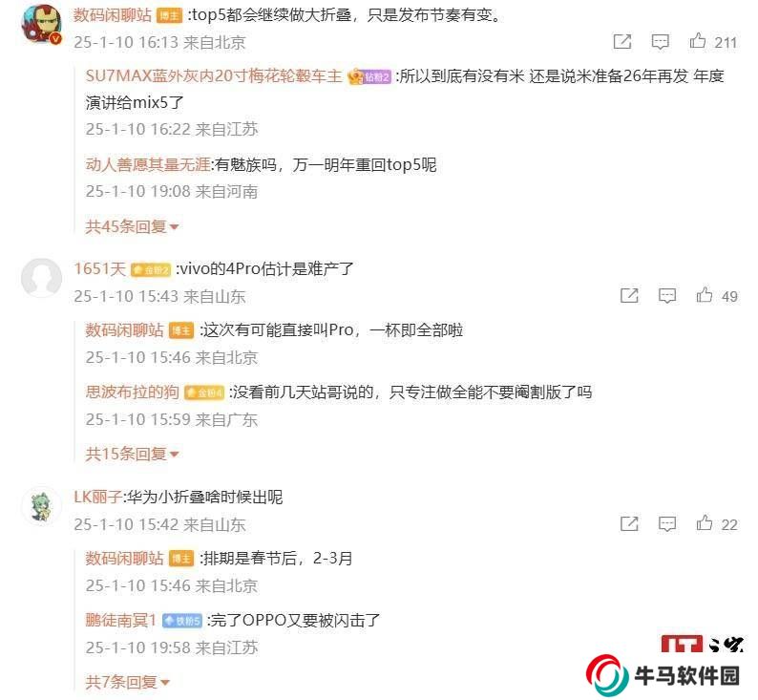Open 动人善愿其量无涯 user profile
The image size is (758, 700).
148,165
